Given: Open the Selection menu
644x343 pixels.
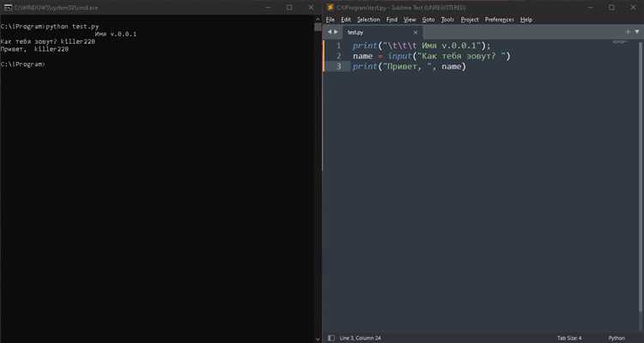Looking at the screenshot, I should 368,19.
